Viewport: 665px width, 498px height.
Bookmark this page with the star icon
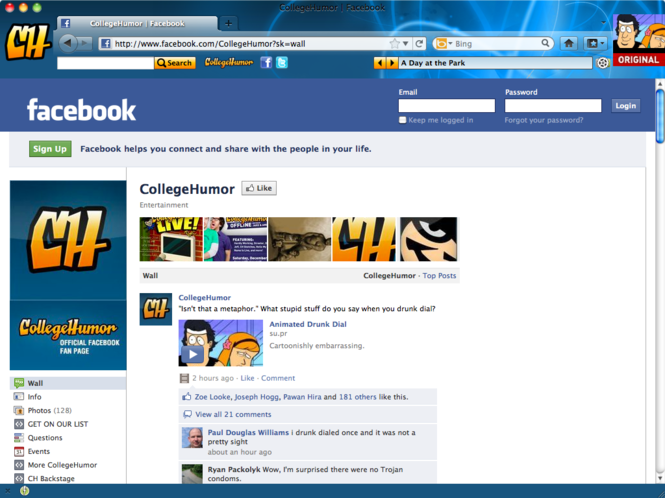pyautogui.click(x=395, y=44)
